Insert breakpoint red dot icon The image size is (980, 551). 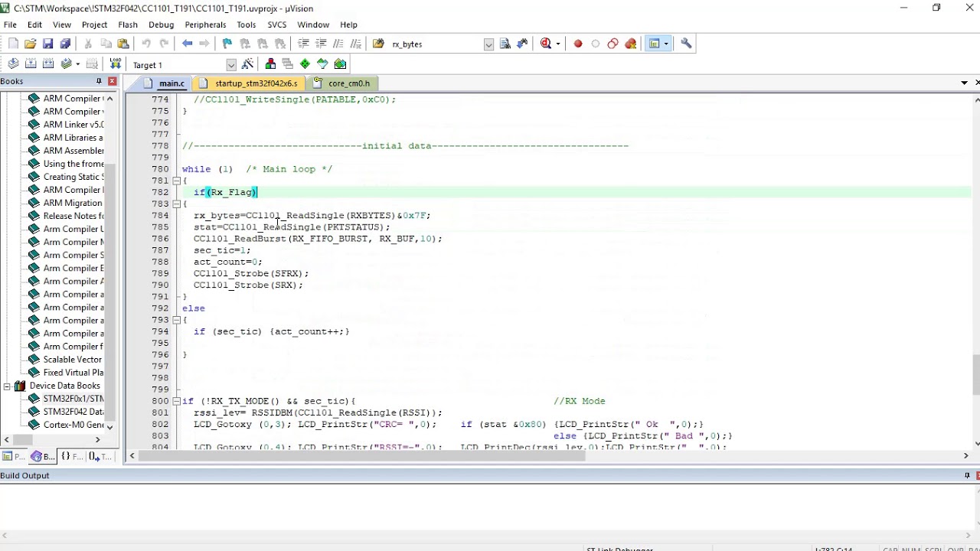coord(578,44)
